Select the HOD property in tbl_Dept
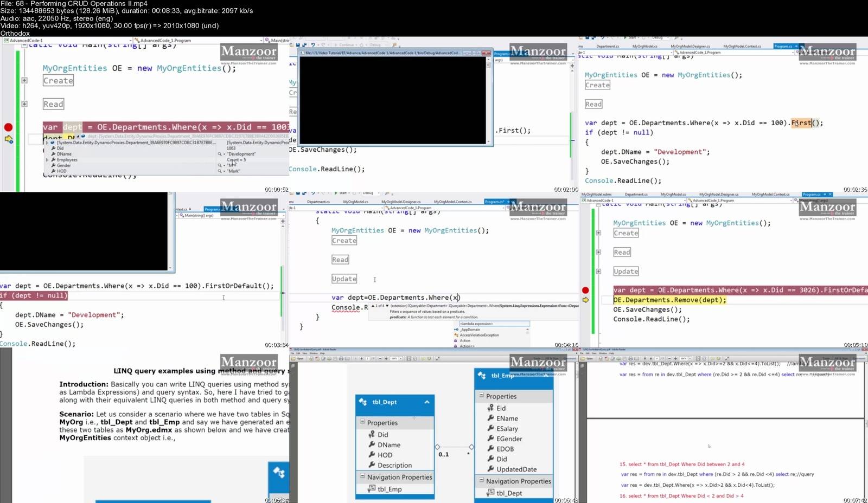This screenshot has height=503, width=868. (385, 455)
